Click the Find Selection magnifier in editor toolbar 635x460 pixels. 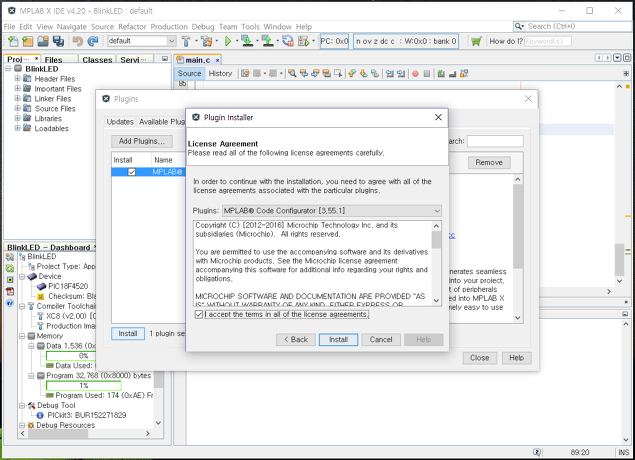point(292,73)
